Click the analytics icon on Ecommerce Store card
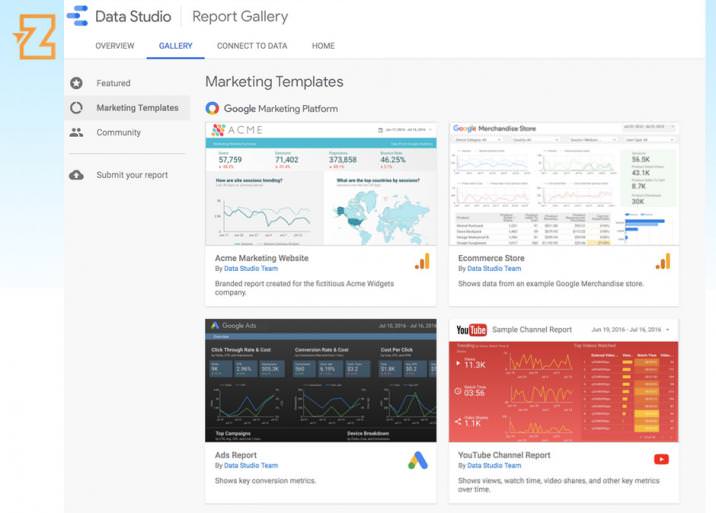716x513 pixels. click(663, 261)
